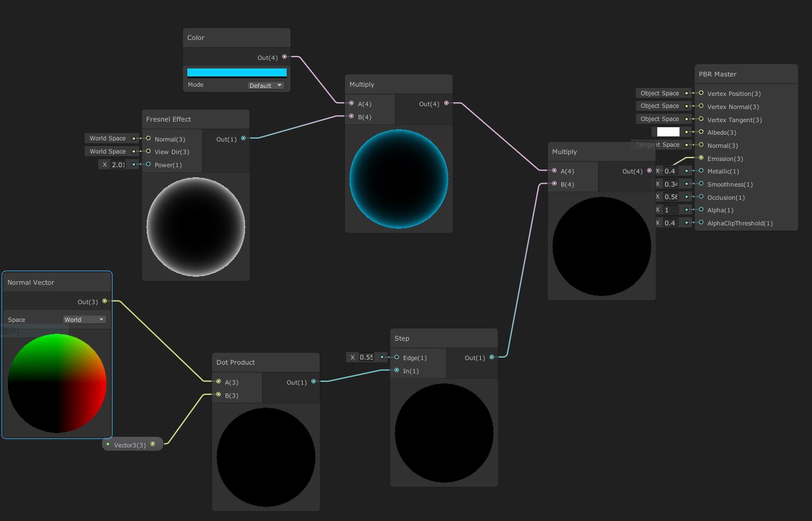This screenshot has height=521, width=812.
Task: Click the Emission(3) input port on PBR Master
Action: pyautogui.click(x=701, y=159)
